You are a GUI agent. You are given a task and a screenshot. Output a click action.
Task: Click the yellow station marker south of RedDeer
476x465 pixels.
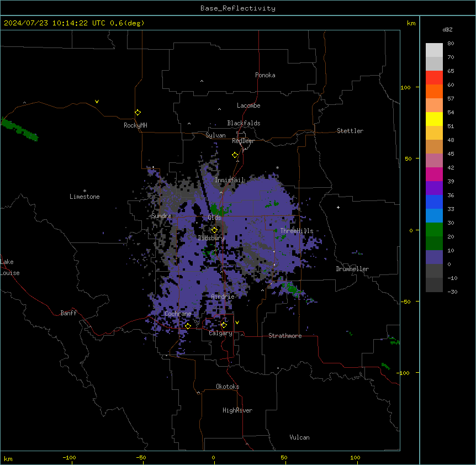(x=235, y=155)
